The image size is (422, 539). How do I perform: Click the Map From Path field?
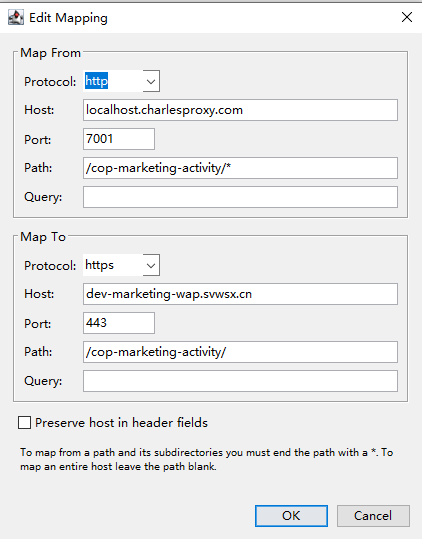click(240, 168)
